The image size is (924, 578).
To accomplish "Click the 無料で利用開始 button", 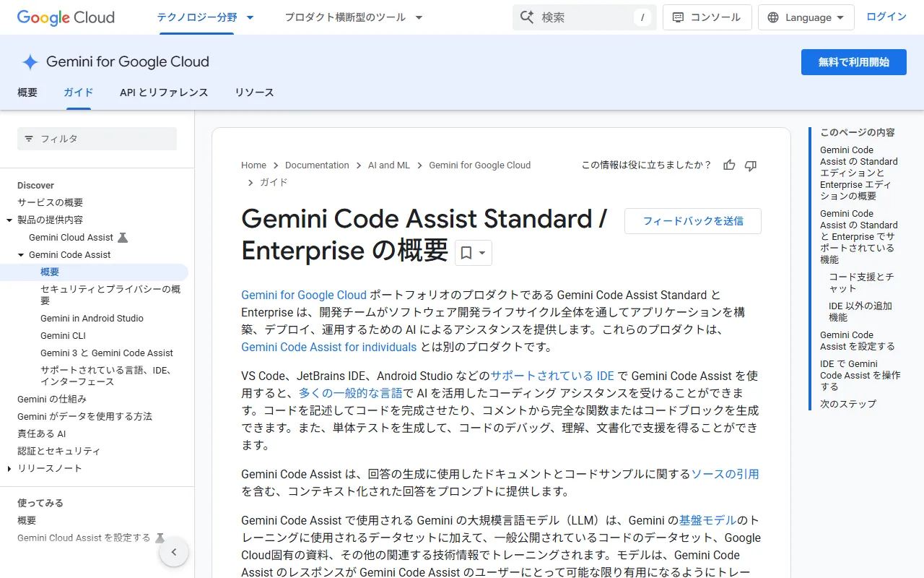I will point(853,62).
